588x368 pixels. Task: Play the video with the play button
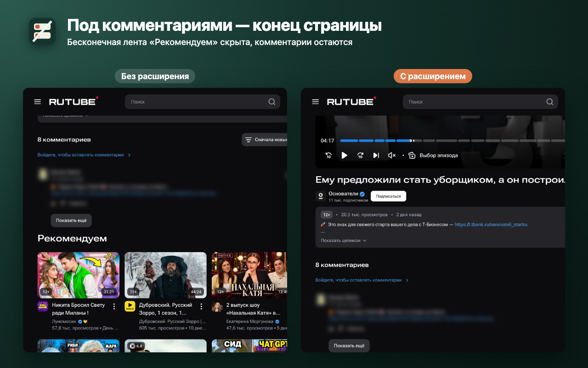344,155
